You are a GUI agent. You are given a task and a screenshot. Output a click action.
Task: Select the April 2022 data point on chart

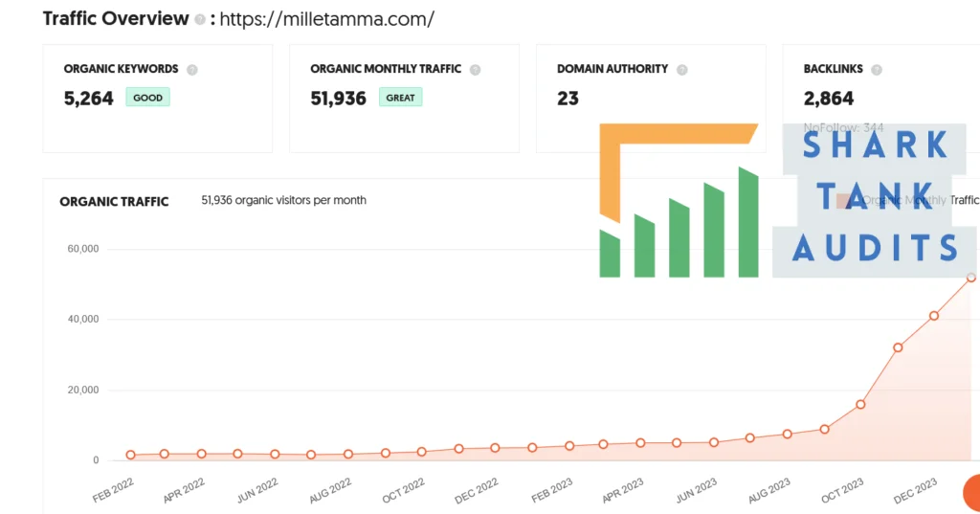coord(201,454)
